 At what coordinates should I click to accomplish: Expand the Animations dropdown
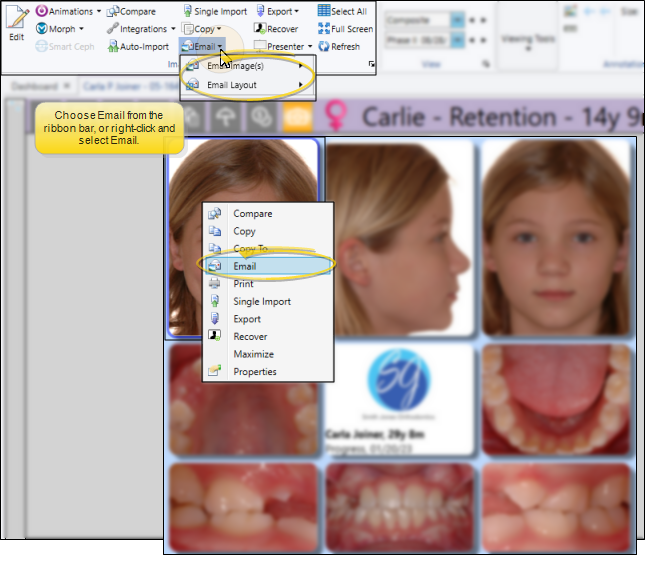point(68,12)
